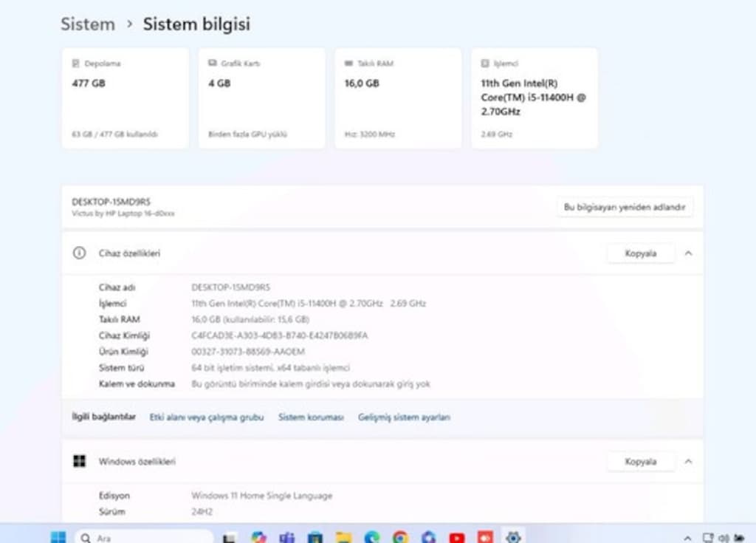The height and width of the screenshot is (543, 756).
Task: Click Bu bilgisayarı yeniden adlandır button
Action: pos(625,207)
